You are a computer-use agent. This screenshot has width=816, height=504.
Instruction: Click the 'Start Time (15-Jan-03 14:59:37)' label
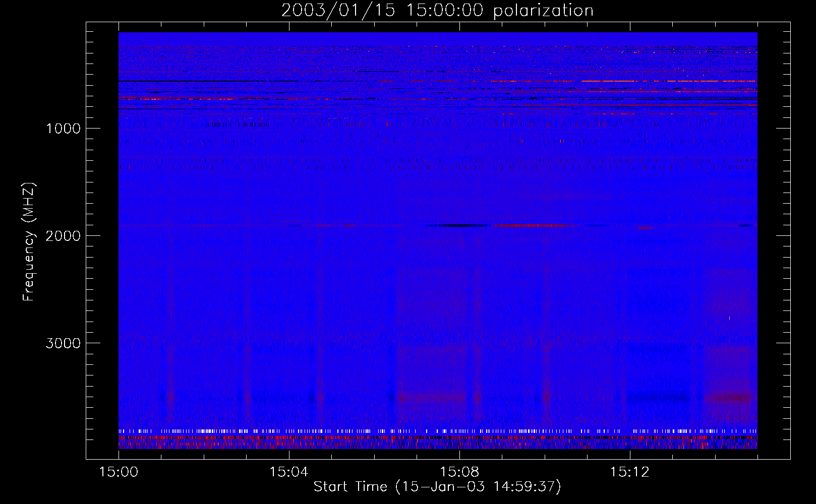(x=437, y=487)
